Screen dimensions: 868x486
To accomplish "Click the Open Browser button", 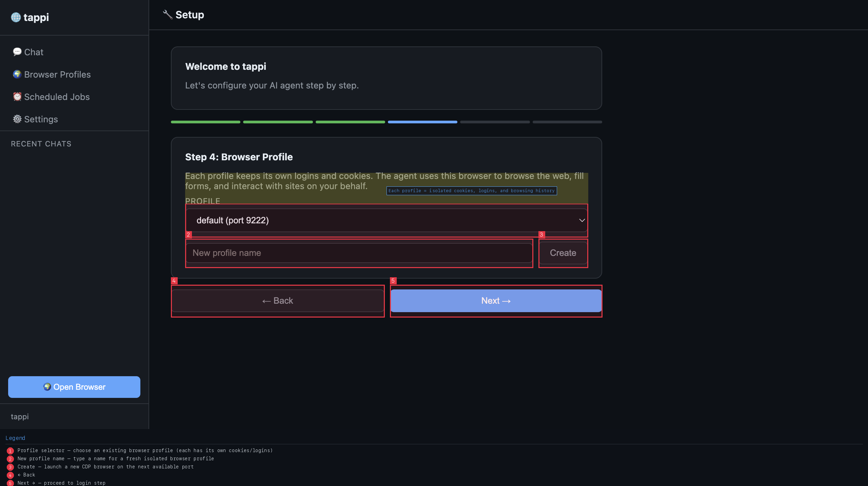I will [74, 387].
